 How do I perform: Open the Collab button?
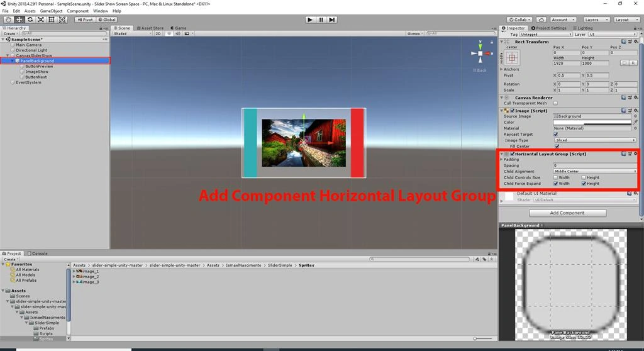(x=519, y=19)
